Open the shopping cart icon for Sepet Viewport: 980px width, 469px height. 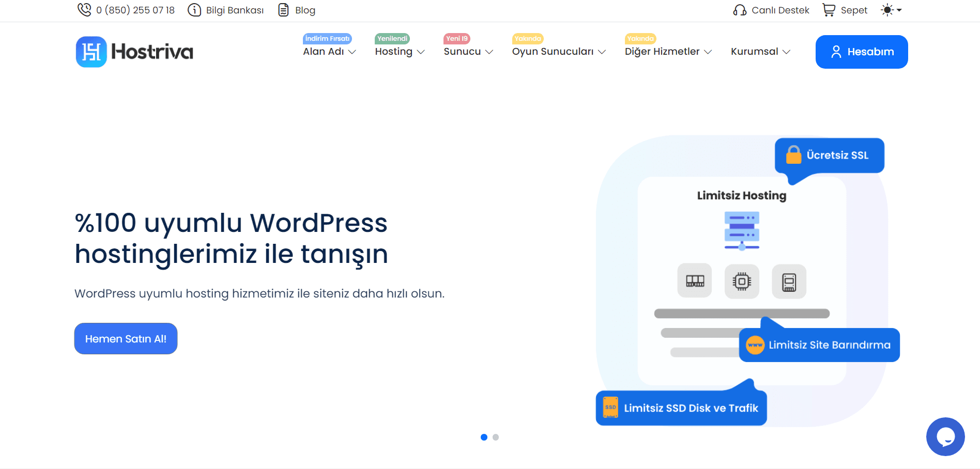(829, 10)
